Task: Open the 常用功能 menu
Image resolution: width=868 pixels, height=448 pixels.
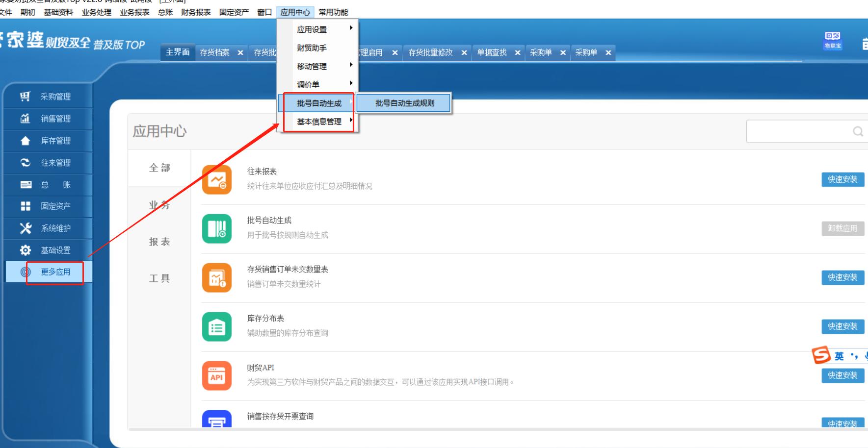Action: 333,12
